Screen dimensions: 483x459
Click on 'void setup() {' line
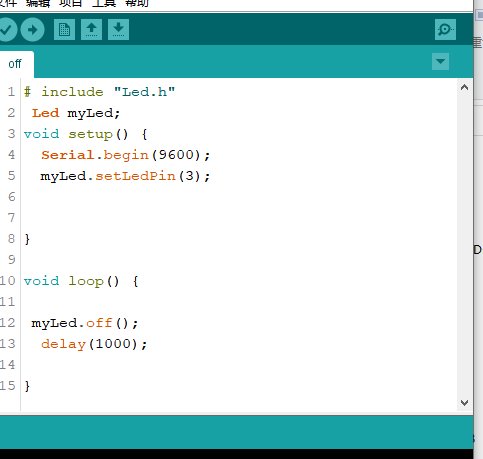(86, 134)
